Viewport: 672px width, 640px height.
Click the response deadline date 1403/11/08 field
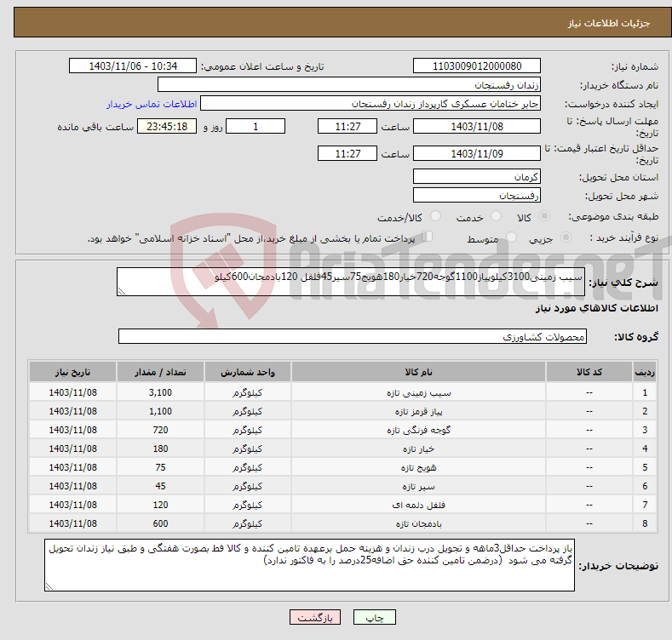pyautogui.click(x=477, y=126)
